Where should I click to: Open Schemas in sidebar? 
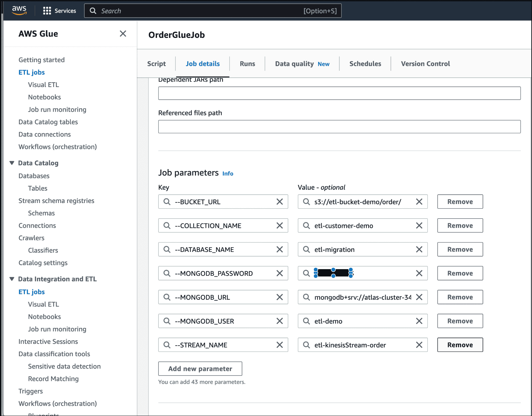(x=41, y=213)
